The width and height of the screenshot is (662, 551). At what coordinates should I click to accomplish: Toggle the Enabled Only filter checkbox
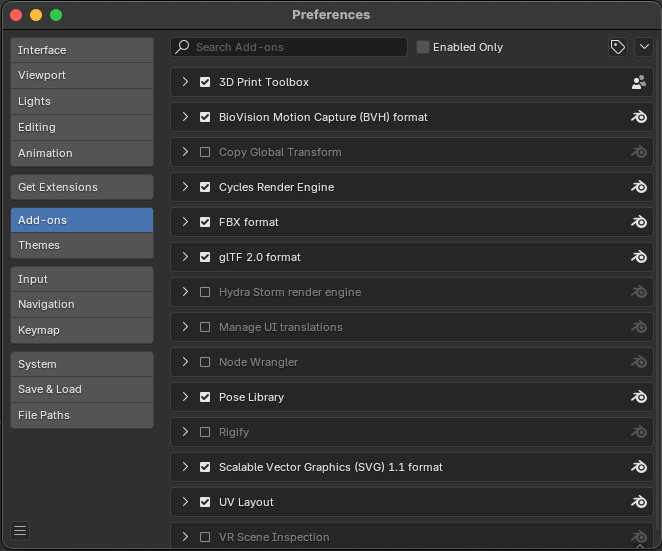423,47
